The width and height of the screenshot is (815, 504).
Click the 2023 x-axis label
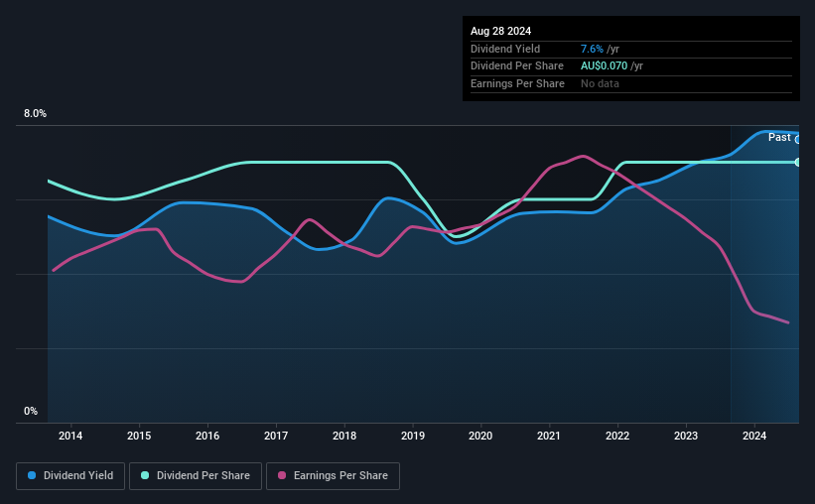point(686,436)
